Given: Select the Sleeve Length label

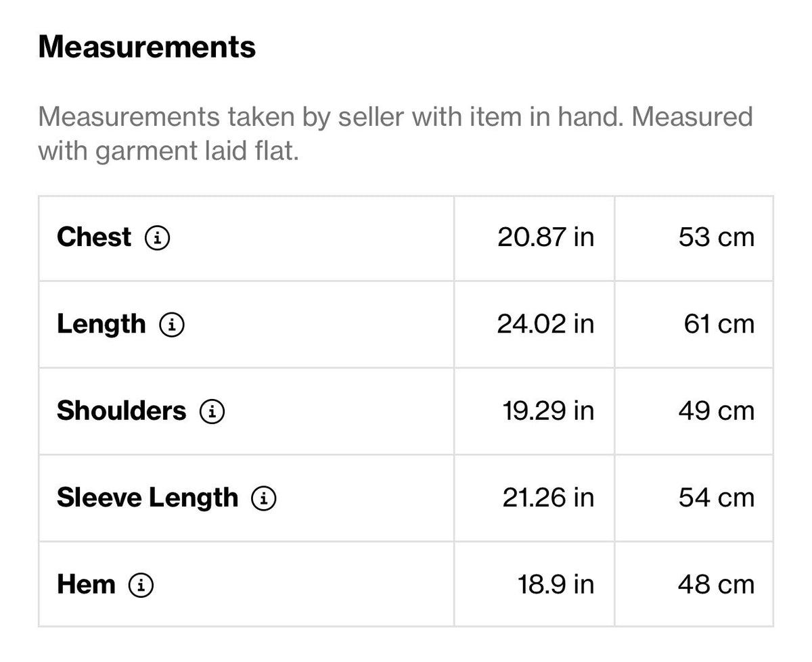Looking at the screenshot, I should pos(148,498).
